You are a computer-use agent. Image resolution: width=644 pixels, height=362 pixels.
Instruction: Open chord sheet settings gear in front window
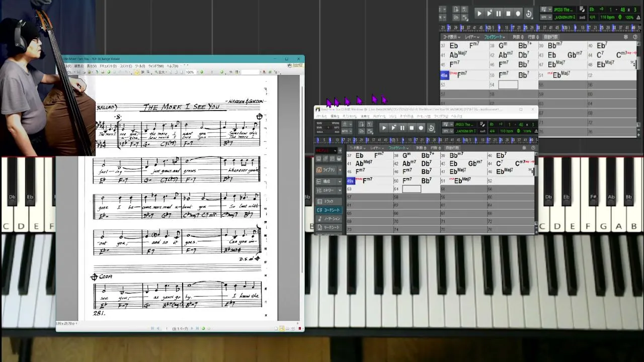[524, 148]
